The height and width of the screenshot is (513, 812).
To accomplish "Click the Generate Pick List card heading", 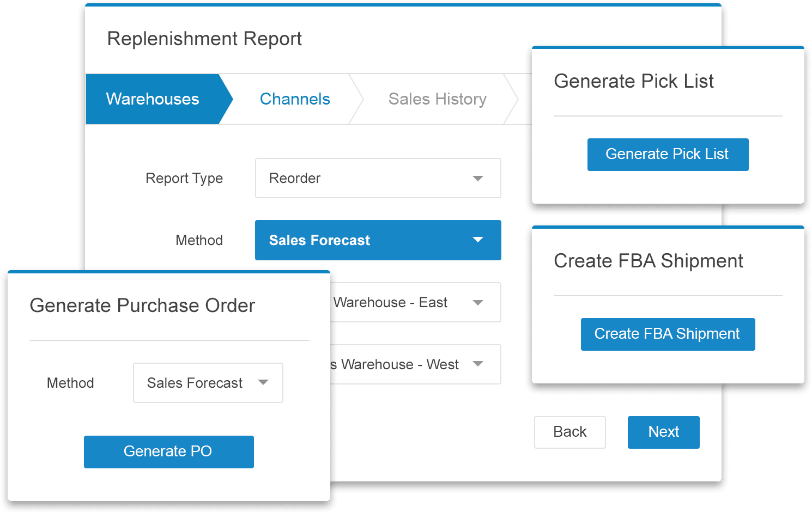I will [x=633, y=81].
